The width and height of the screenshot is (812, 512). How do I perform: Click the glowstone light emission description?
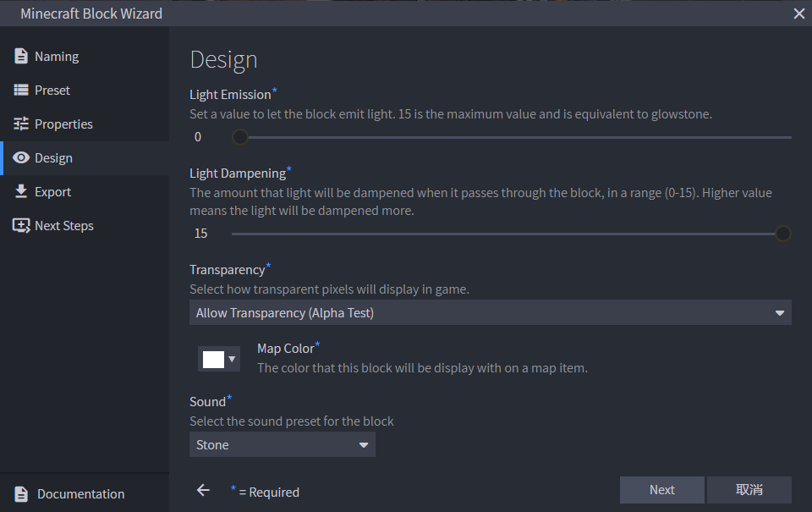coord(451,114)
